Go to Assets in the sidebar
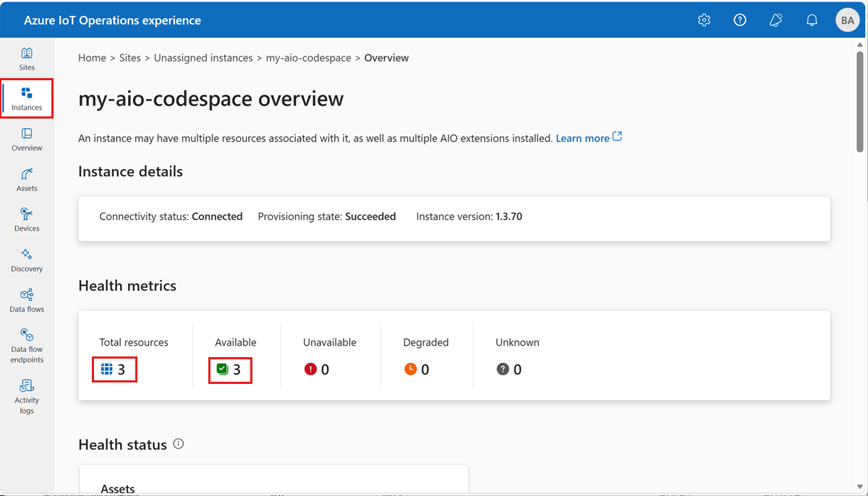Screen dimensions: 868x496 click(x=27, y=180)
